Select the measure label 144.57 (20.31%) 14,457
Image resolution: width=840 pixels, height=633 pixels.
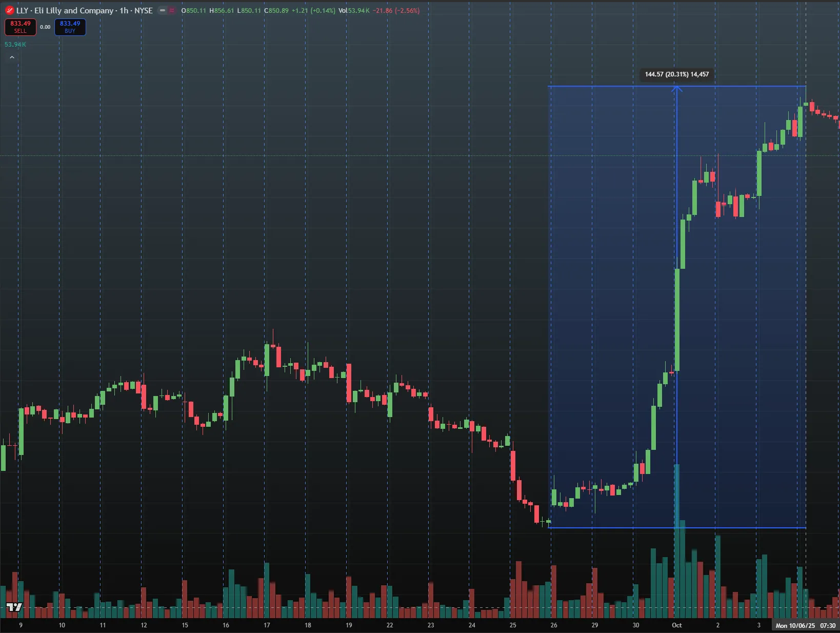click(x=677, y=74)
